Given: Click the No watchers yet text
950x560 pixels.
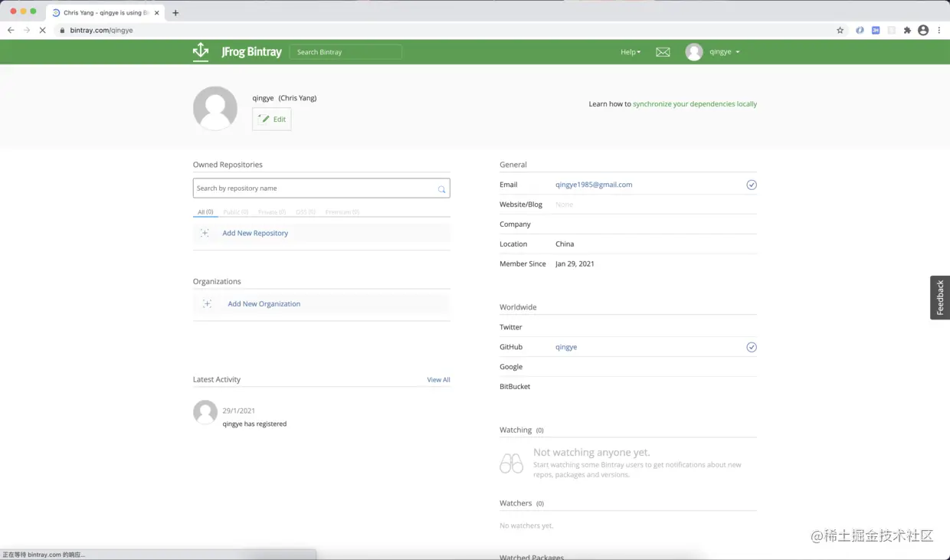Looking at the screenshot, I should [x=526, y=526].
